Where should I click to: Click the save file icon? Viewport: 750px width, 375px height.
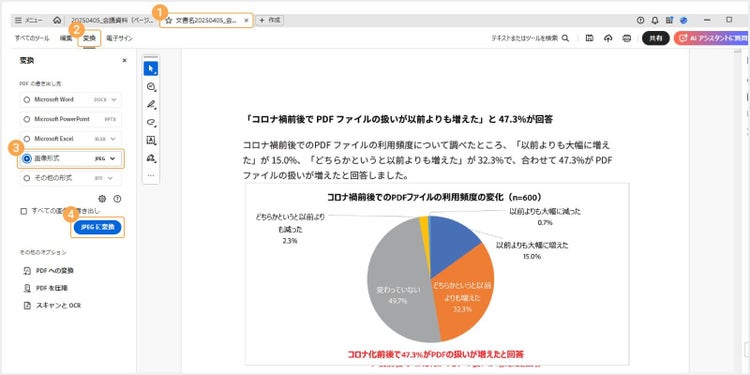tap(589, 38)
